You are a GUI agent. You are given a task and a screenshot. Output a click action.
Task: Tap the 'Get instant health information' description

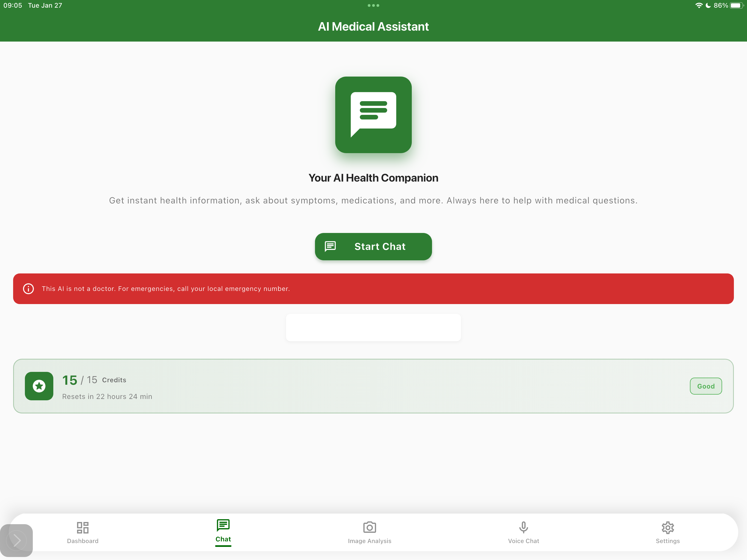click(x=373, y=201)
